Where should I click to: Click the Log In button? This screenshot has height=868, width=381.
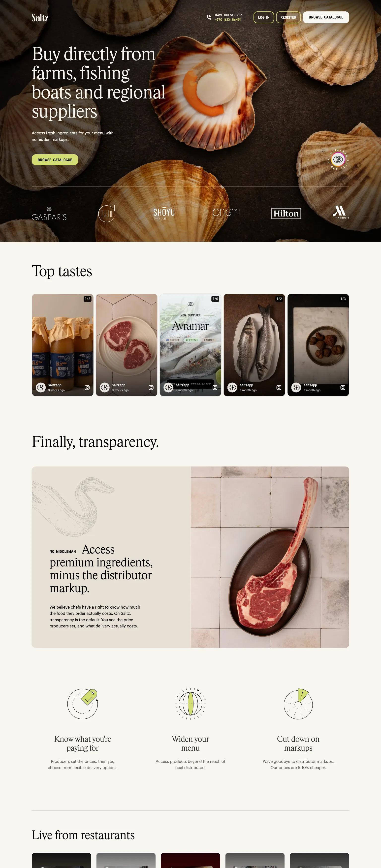click(x=264, y=17)
